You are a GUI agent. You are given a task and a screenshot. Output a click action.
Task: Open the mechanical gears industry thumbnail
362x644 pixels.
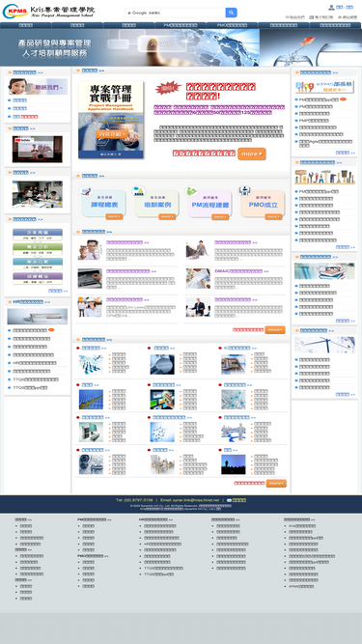click(x=91, y=464)
